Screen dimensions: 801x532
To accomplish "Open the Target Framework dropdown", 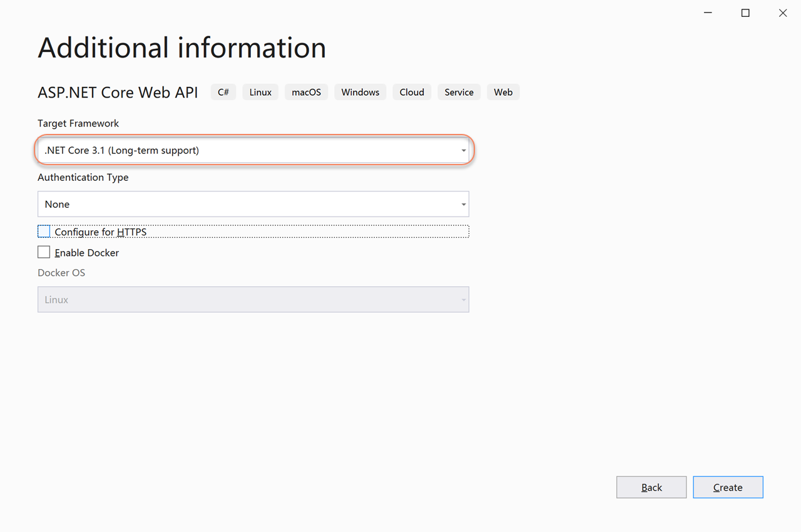I will pyautogui.click(x=253, y=150).
